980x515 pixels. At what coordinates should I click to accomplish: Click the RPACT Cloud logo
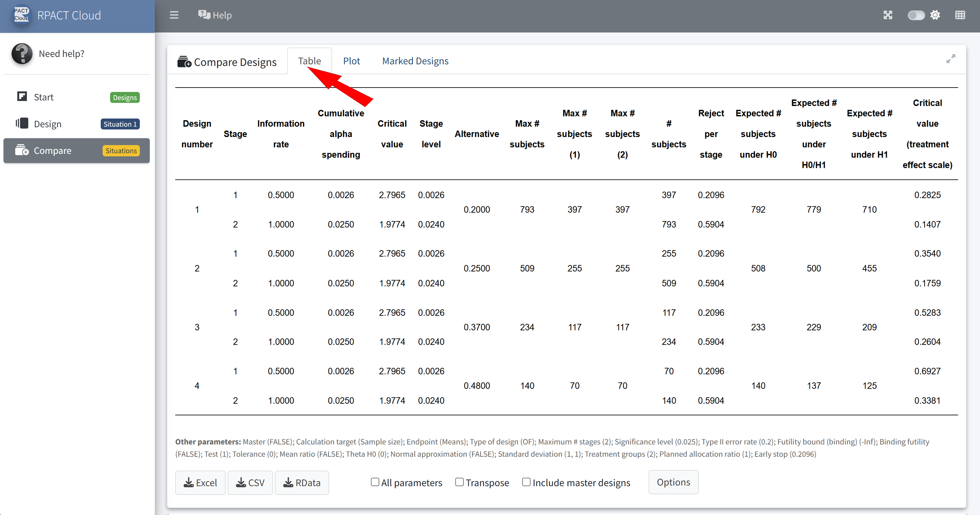coord(22,15)
